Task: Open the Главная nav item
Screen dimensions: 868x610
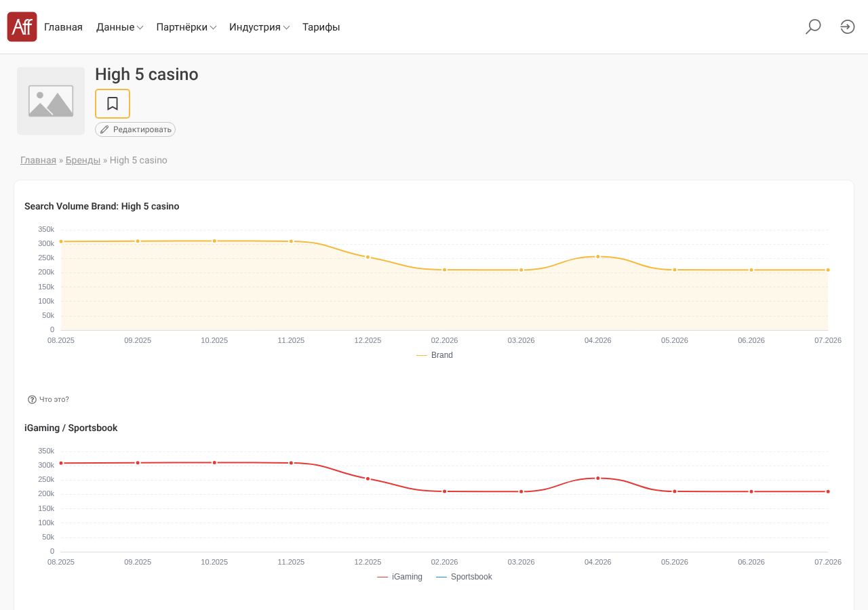Action: pos(63,27)
